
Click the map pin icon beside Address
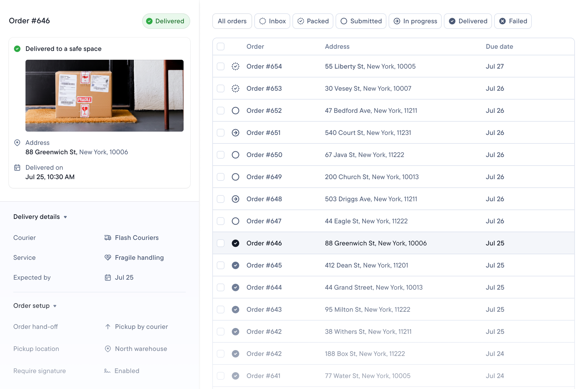(x=17, y=143)
